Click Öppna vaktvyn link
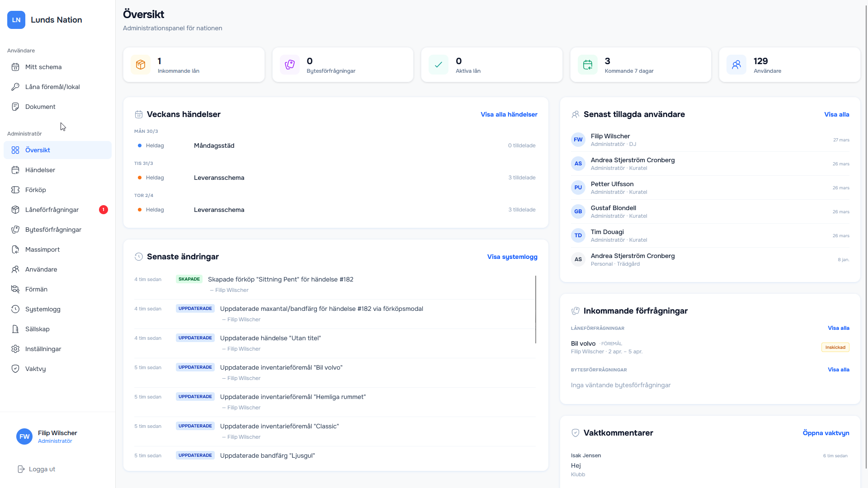 826,433
